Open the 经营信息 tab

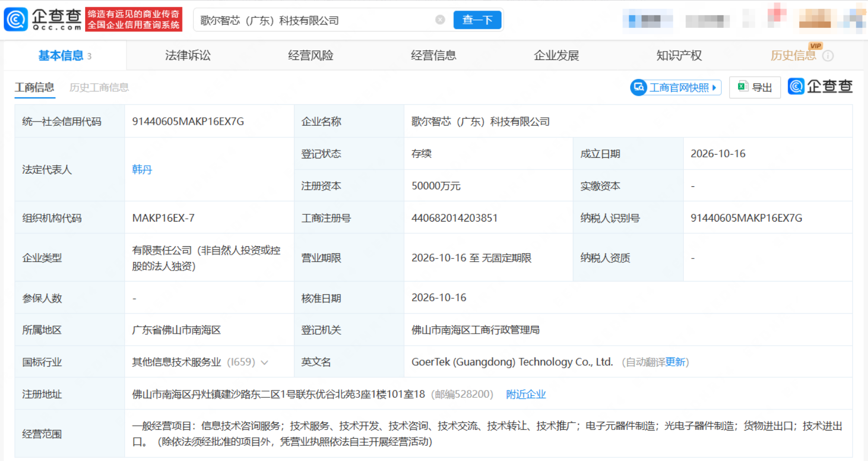433,56
